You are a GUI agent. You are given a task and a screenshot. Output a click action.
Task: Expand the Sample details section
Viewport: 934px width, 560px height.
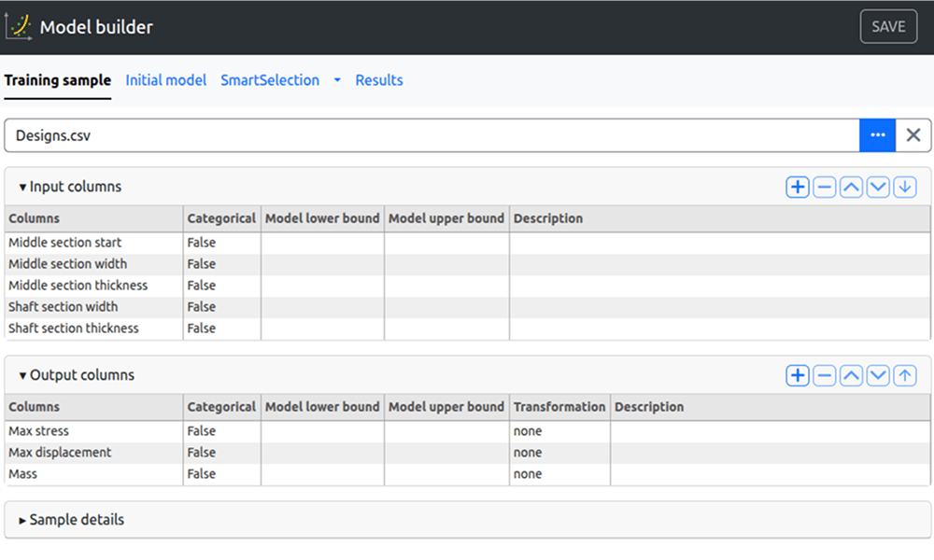[71, 520]
